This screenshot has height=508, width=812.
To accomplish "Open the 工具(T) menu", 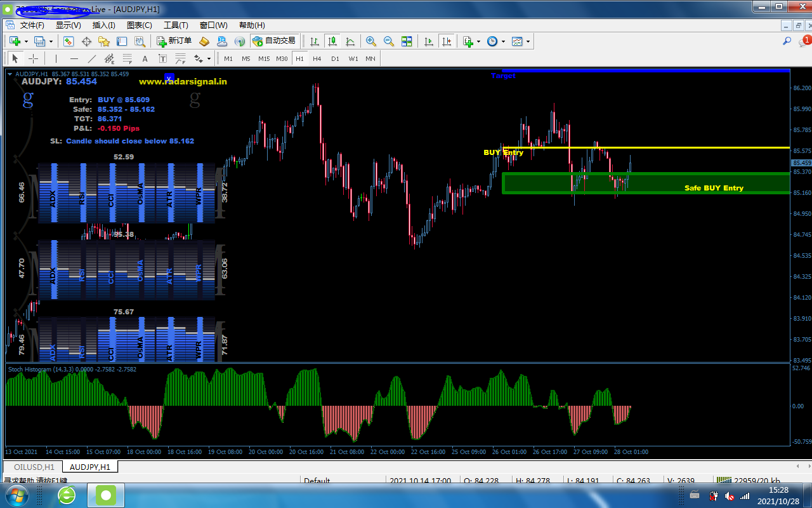I will (x=176, y=25).
